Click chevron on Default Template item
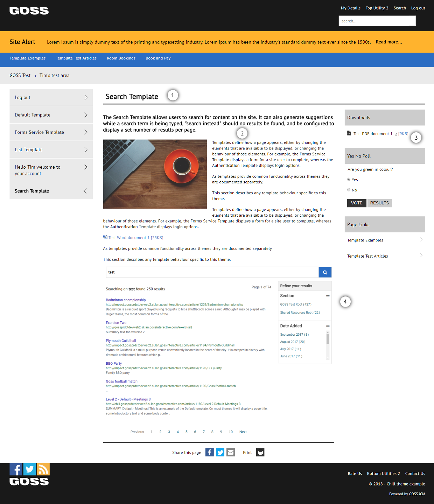Screen dimensions: 434x504 (86, 115)
